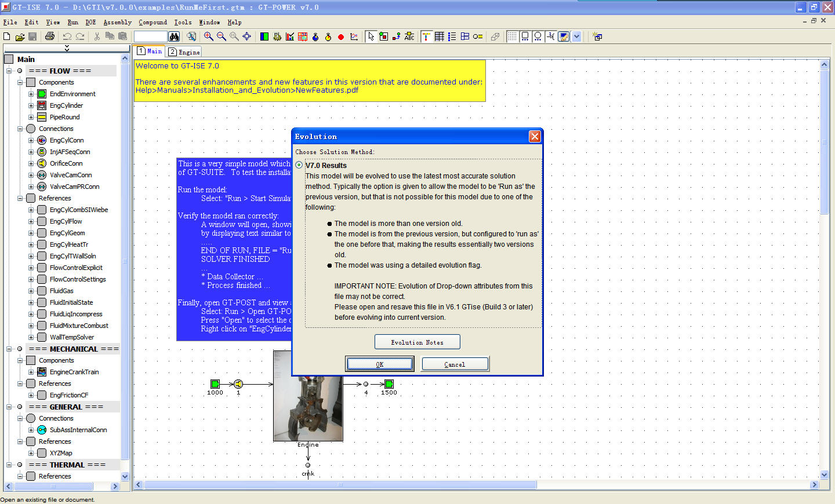Viewport: 835px width, 504px height.
Task: Click the MECHANICAL section circle toggle
Action: [x=20, y=349]
